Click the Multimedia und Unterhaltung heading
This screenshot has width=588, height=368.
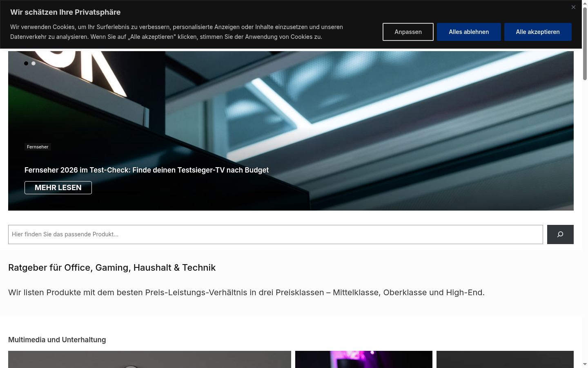57,340
